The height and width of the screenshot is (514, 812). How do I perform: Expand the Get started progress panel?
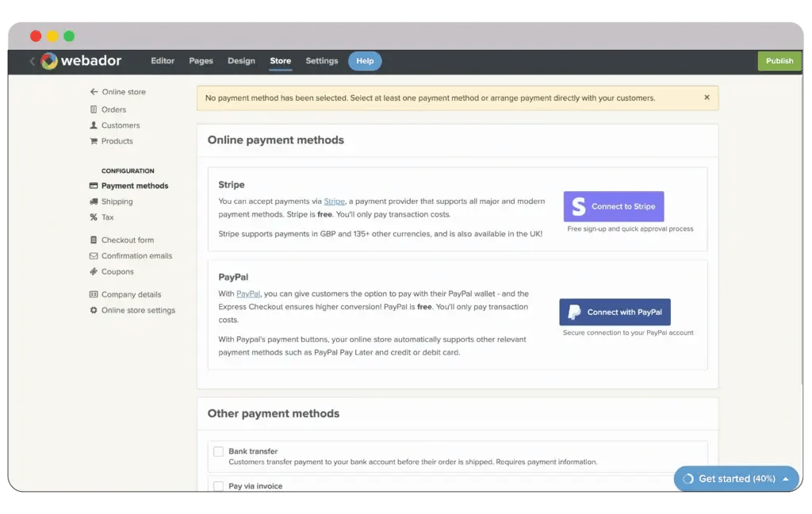pos(785,479)
